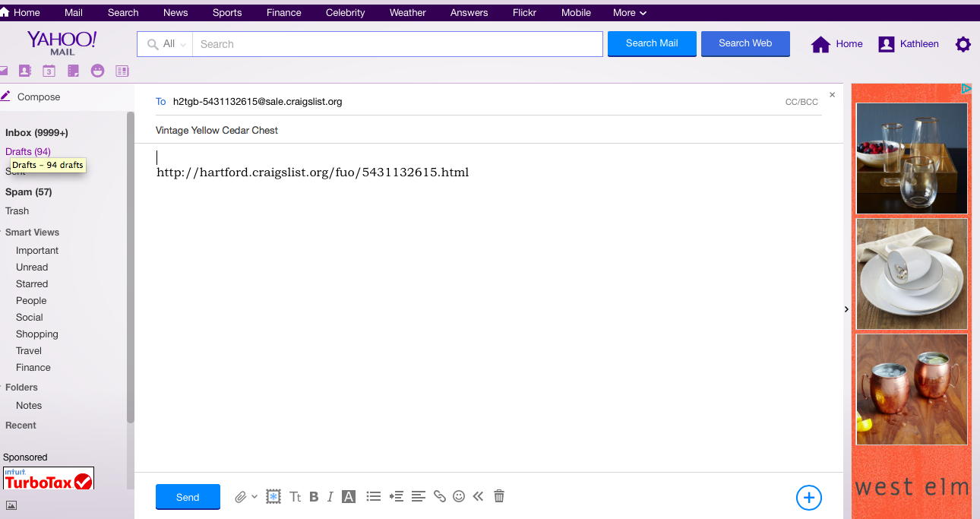Open the Trash folder

17,210
